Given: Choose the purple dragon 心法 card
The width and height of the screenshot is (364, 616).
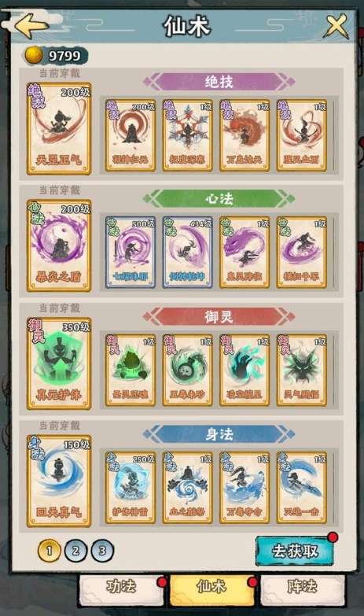Looking at the screenshot, I should coord(245,253).
